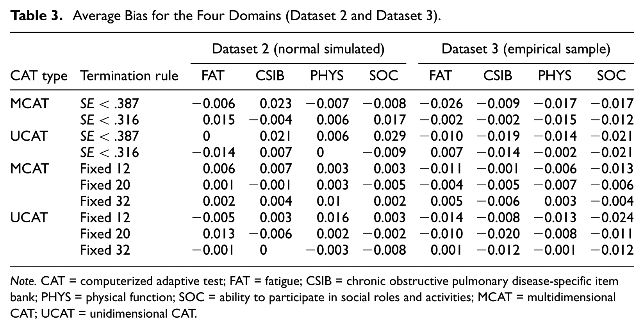Screen dimensions: 644x329
Task: Click value −0.020 in Dataset 3 CSIB
Action: pos(498,234)
